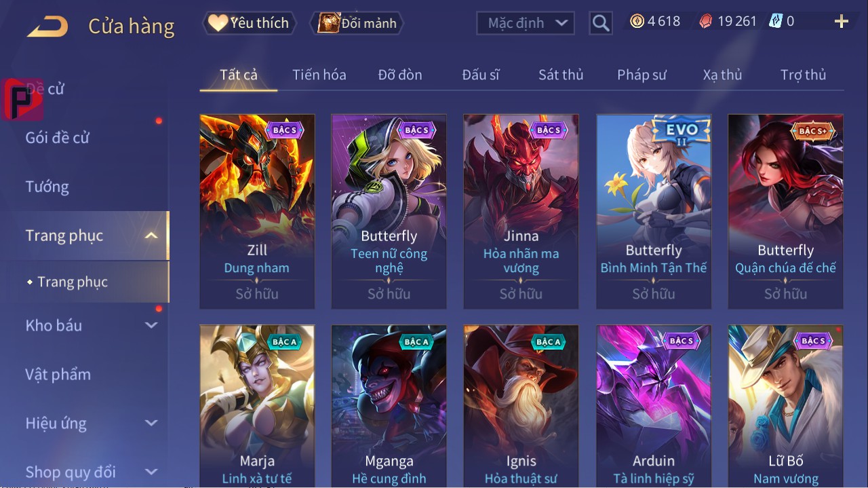
Task: Click the blue voucher currency icon
Action: tap(776, 22)
